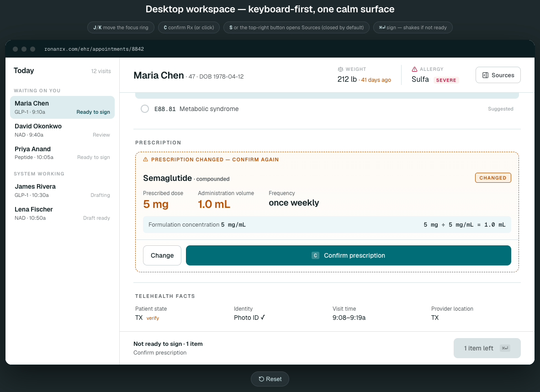The height and width of the screenshot is (392, 540).
Task: Click the 12 visits count
Action: 101,71
